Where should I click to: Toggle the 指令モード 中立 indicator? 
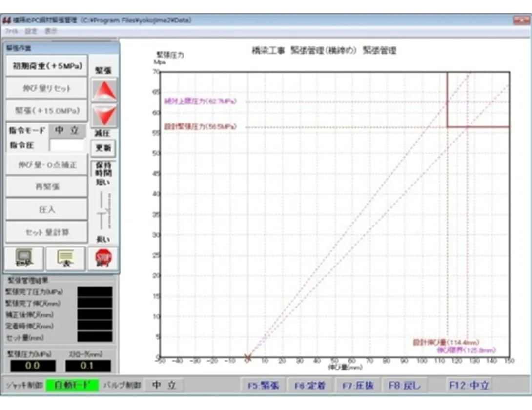pos(68,131)
